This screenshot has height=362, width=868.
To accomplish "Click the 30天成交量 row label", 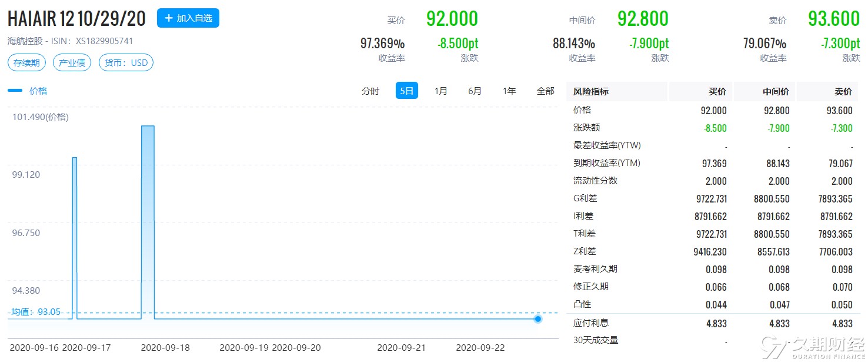I will click(596, 340).
